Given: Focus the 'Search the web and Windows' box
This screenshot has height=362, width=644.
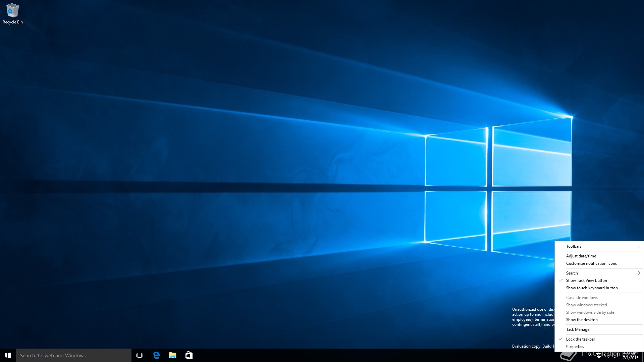Looking at the screenshot, I should pos(74,355).
